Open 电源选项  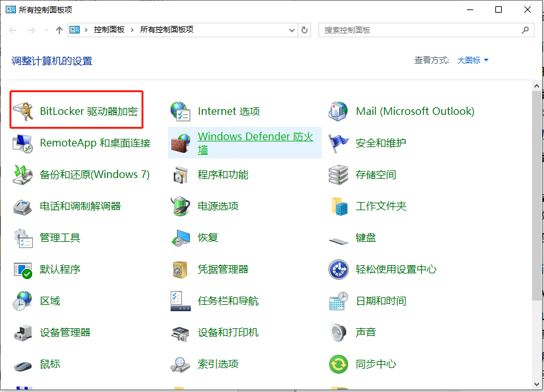point(219,206)
